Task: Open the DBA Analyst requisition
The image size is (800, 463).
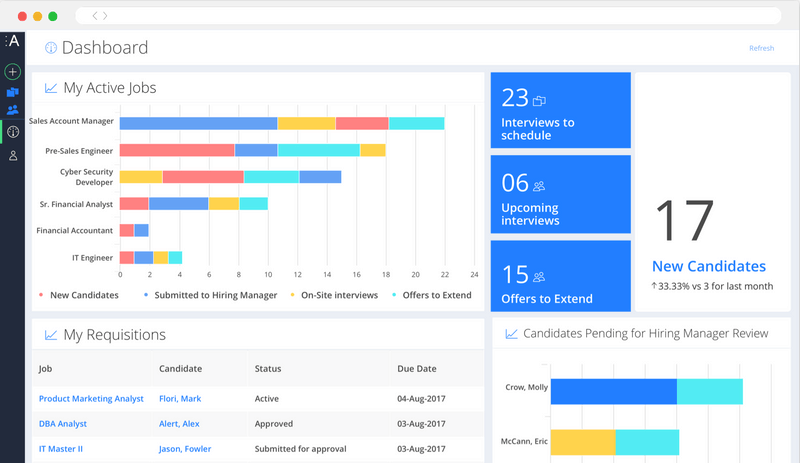Action: (62, 424)
